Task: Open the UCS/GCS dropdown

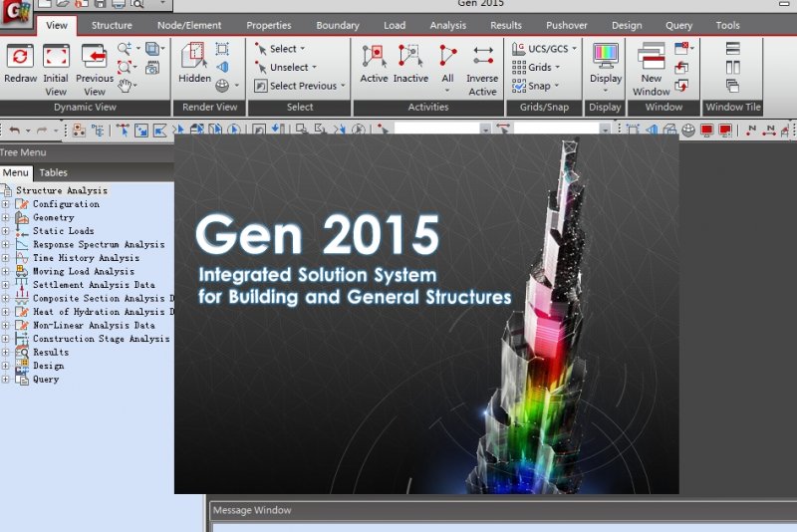Action: [x=575, y=49]
